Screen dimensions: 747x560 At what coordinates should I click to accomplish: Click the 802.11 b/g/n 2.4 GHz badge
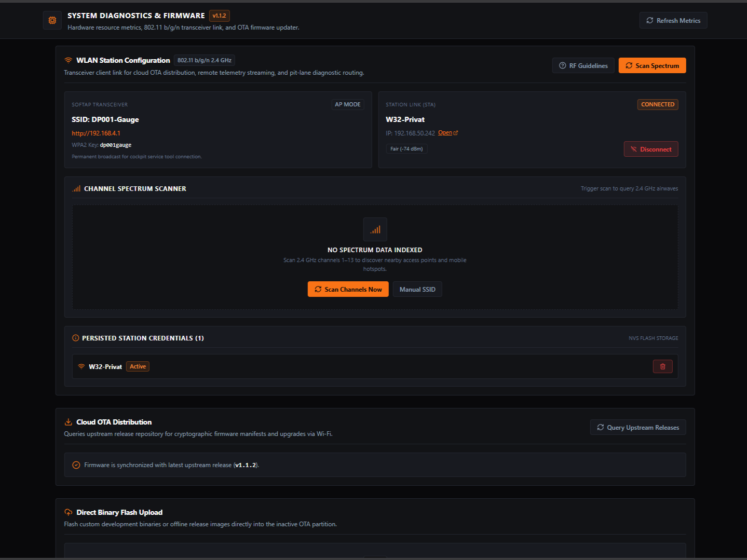pyautogui.click(x=205, y=60)
